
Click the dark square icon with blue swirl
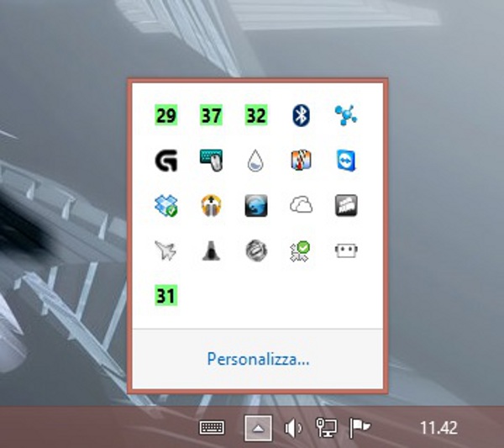(256, 205)
